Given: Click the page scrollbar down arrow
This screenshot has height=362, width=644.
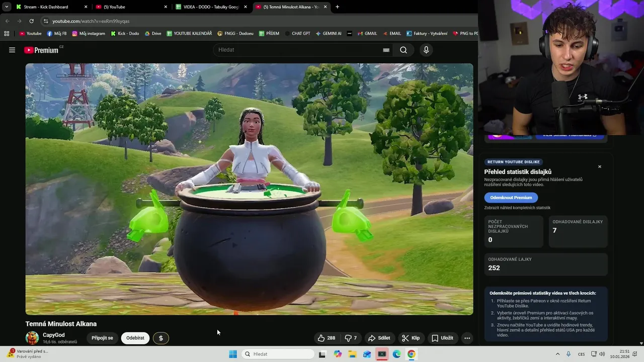Looking at the screenshot, I should [641, 343].
